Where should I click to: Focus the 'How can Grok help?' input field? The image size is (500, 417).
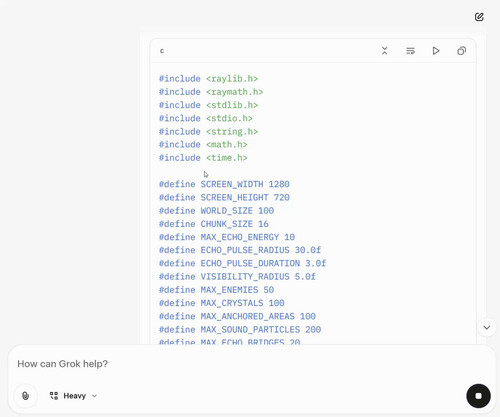click(x=233, y=364)
